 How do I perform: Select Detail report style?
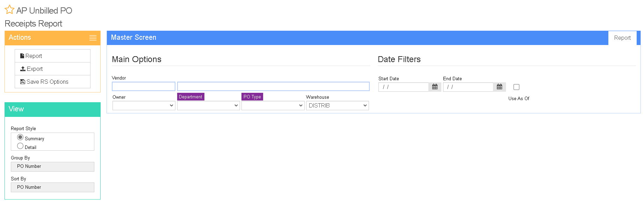pos(20,146)
